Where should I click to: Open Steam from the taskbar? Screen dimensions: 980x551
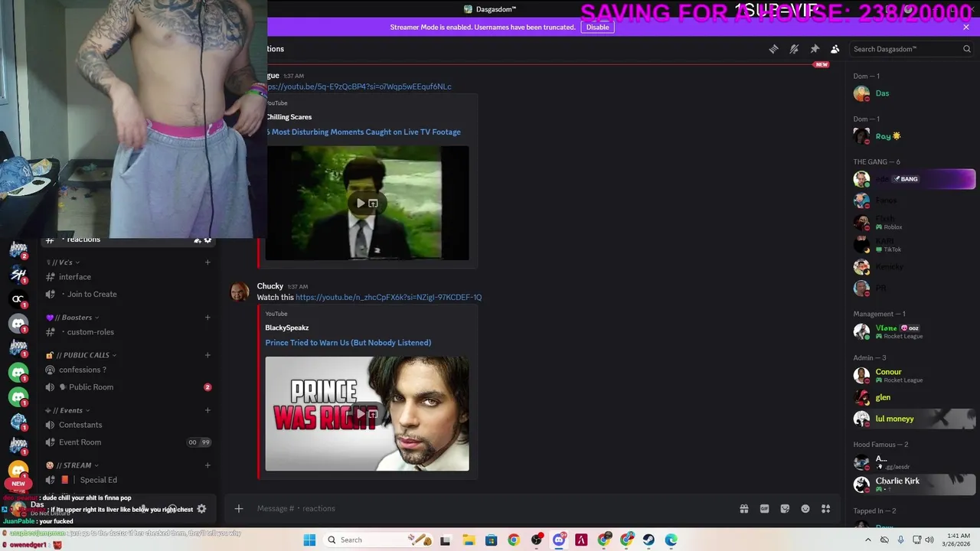tap(648, 540)
